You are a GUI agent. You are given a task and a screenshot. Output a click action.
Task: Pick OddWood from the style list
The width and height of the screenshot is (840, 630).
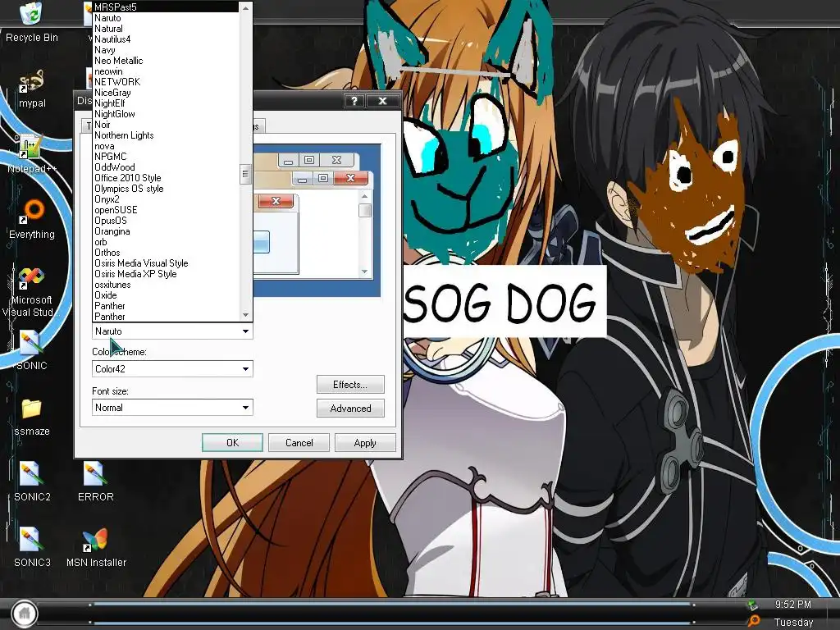tap(166, 167)
